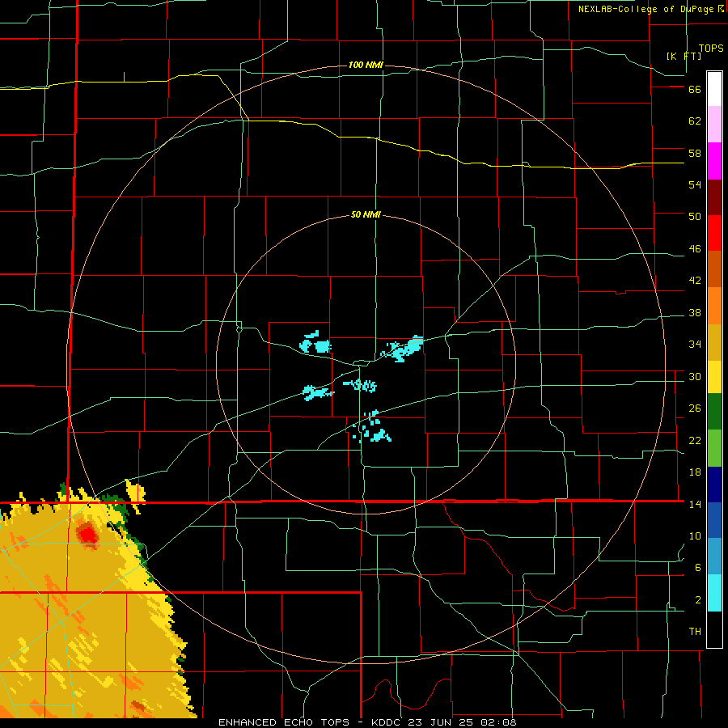
Task: Click the 50 NMI range ring label
Action: click(x=366, y=214)
